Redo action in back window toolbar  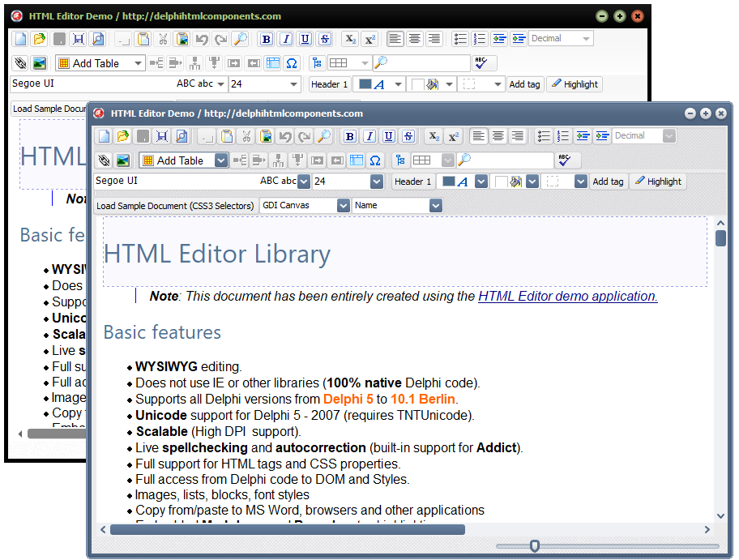pos(221,39)
